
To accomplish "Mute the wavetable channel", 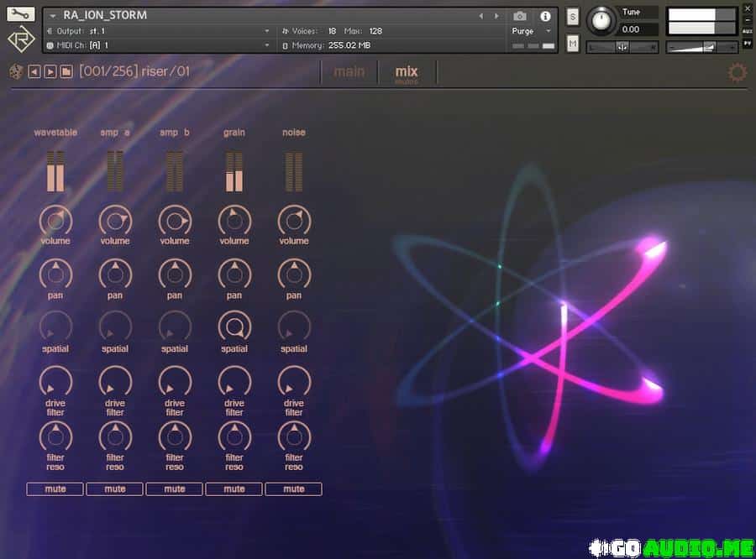I will (55, 488).
